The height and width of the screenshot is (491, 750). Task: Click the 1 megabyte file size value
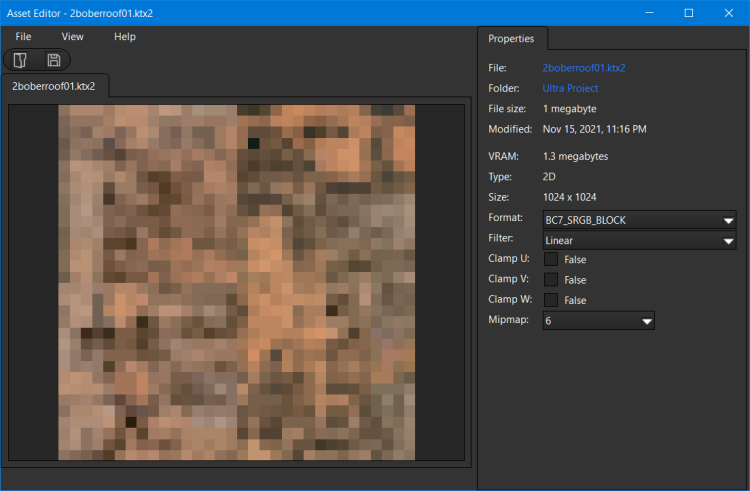(x=569, y=109)
